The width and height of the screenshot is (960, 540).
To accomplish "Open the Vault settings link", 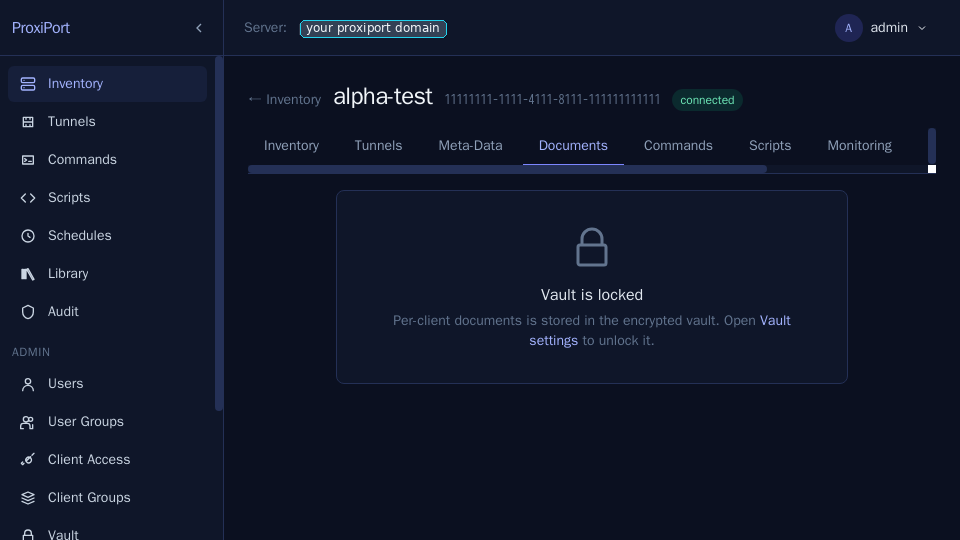I will pos(659,331).
